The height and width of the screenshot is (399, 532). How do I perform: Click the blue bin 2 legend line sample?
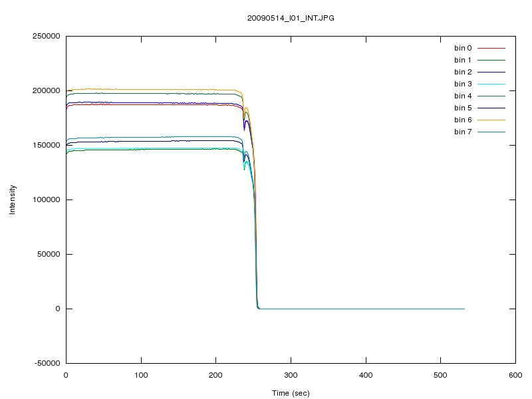click(x=491, y=72)
